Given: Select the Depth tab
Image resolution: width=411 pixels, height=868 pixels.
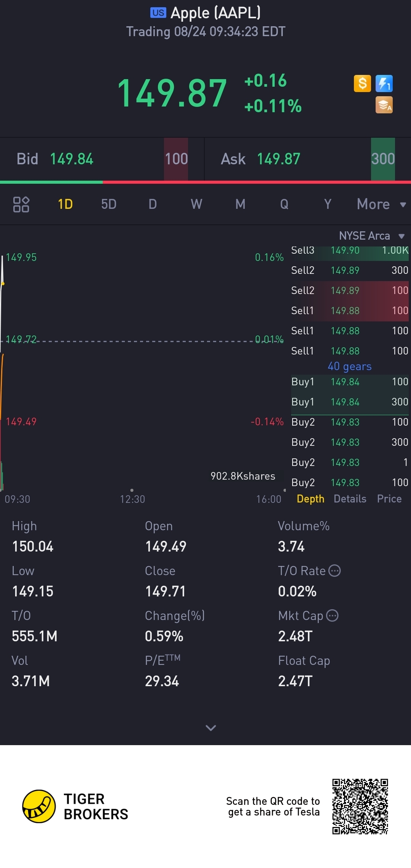Looking at the screenshot, I should click(x=311, y=499).
